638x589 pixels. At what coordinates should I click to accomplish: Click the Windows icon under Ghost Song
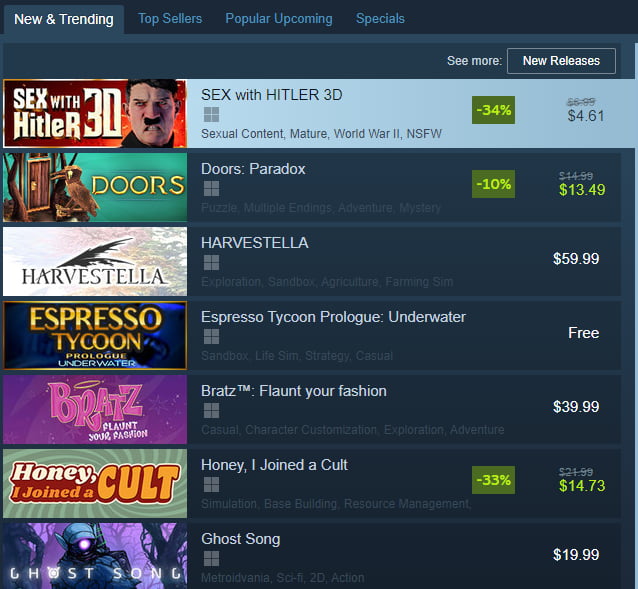click(211, 559)
